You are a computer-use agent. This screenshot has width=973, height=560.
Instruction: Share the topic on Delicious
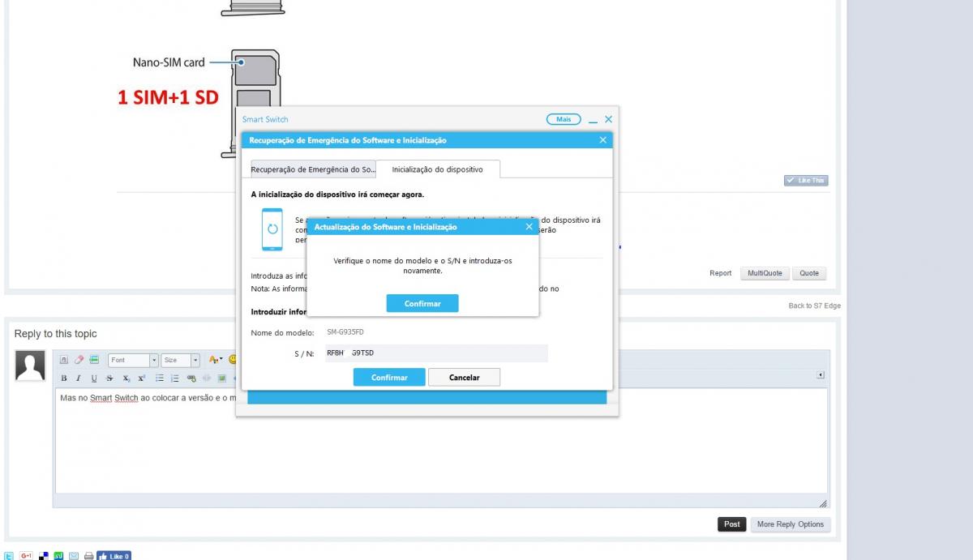pyautogui.click(x=43, y=555)
